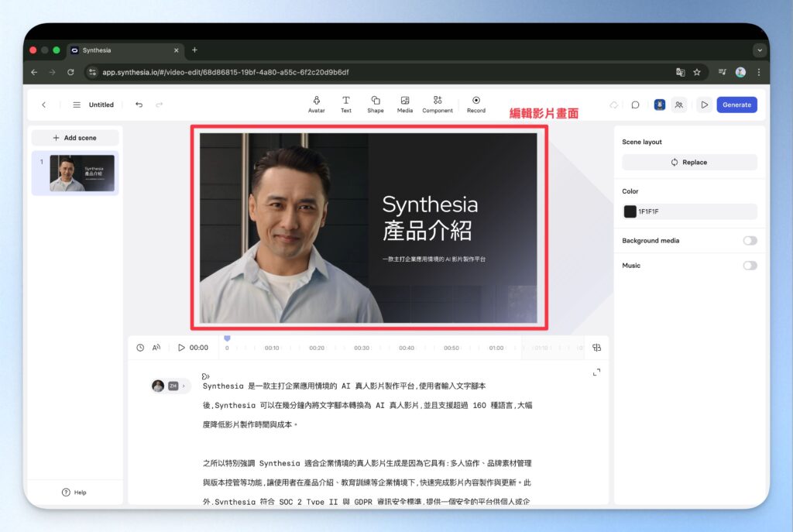Open the comments bubble icon
The width and height of the screenshot is (793, 532).
coord(635,104)
